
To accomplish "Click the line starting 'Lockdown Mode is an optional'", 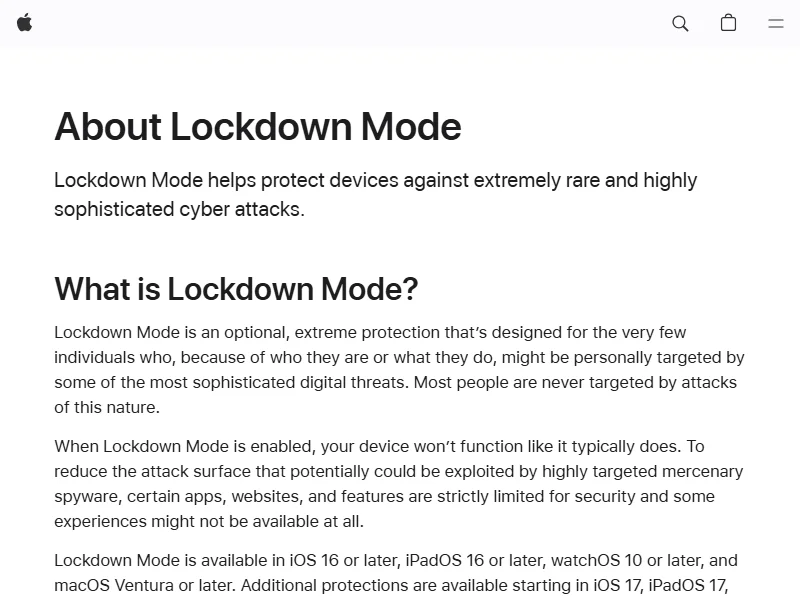I will pyautogui.click(x=370, y=332).
